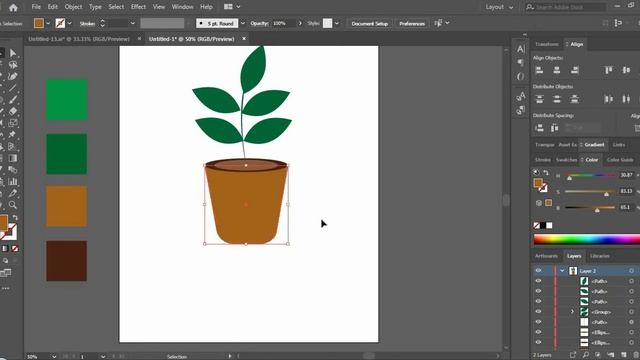Open the control bar fill color dropdown
The width and height of the screenshot is (640, 360).
click(x=48, y=23)
